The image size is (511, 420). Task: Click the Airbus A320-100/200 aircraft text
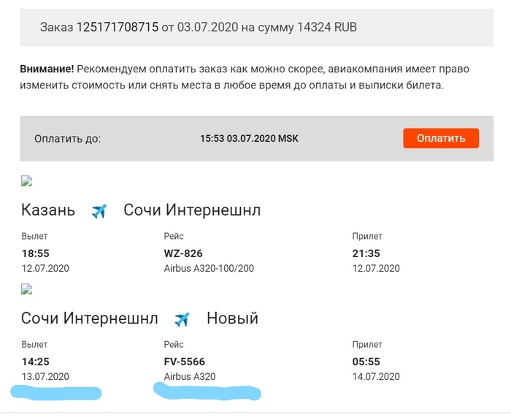pyautogui.click(x=209, y=268)
